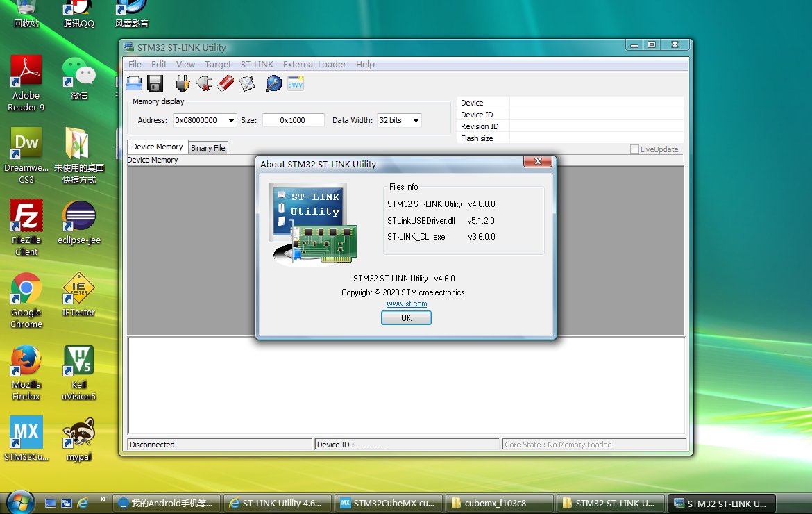The height and width of the screenshot is (514, 812).
Task: Launch FileZilla Client from desktop
Action: click(x=26, y=228)
